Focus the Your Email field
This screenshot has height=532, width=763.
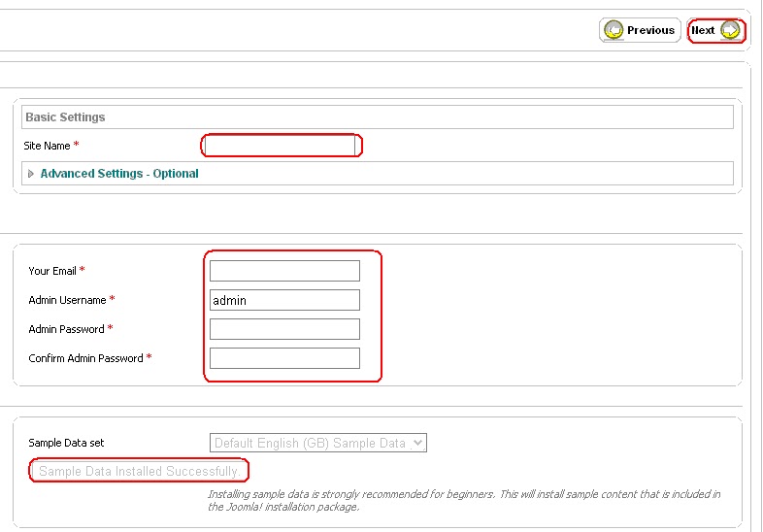click(x=284, y=271)
